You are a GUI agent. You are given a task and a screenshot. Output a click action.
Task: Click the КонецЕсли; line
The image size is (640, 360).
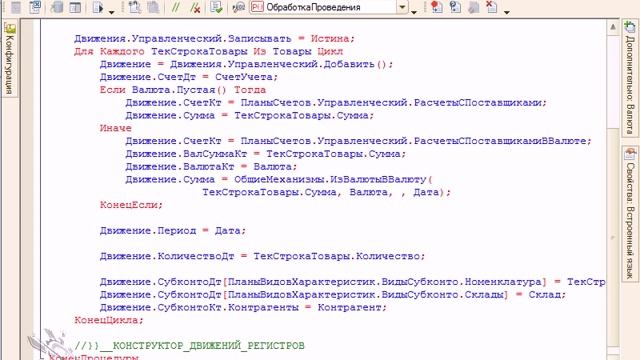click(x=131, y=205)
